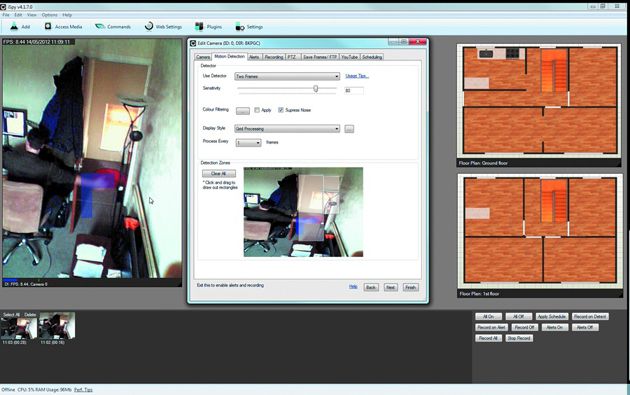Toggle the Supress Noise checkbox
This screenshot has height=395, width=630.
281,110
